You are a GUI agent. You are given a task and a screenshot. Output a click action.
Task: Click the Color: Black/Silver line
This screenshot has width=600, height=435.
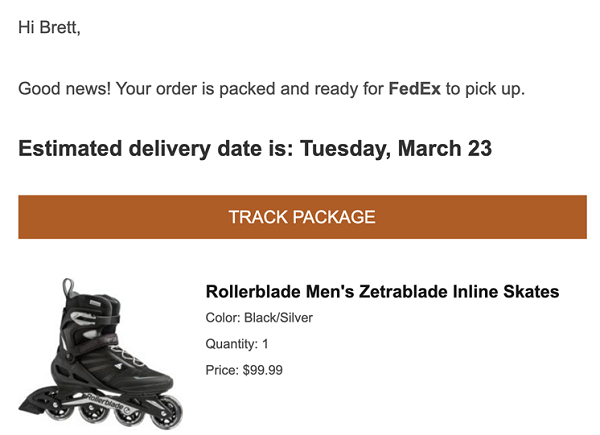click(x=259, y=318)
